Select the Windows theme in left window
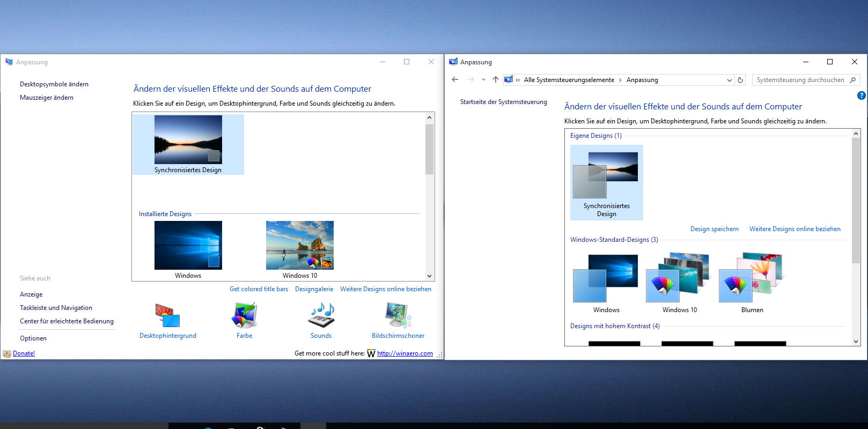This screenshot has width=868, height=429. [188, 250]
